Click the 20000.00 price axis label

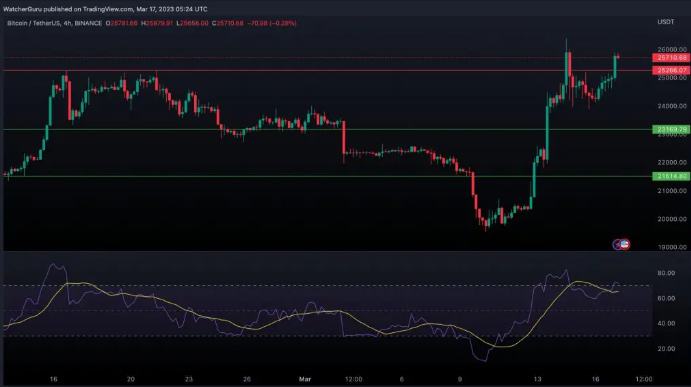tap(672, 219)
